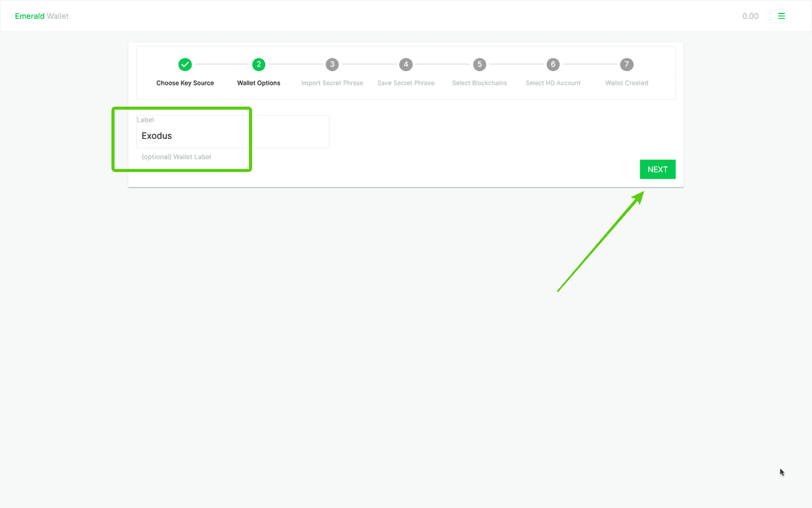Click the Select HD Account step label
Screen dimensions: 812x508
[x=553, y=83]
